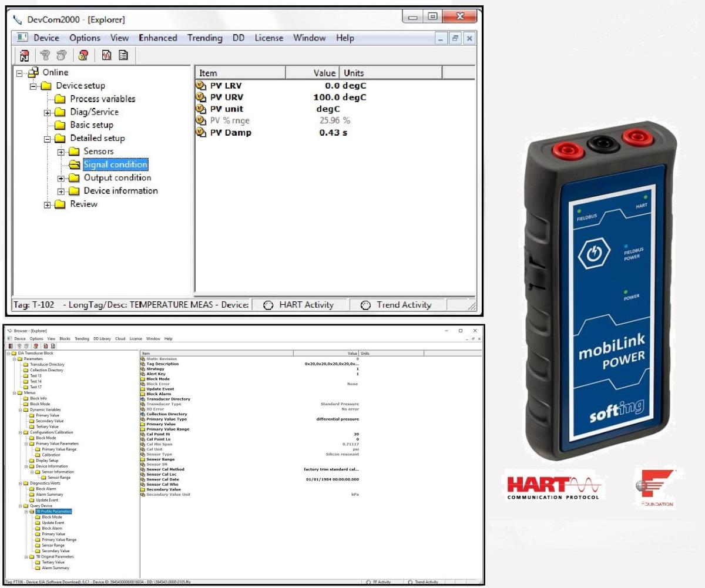Screen dimensions: 705x588
Task: Click the PV unit variable icon
Action: coord(202,109)
